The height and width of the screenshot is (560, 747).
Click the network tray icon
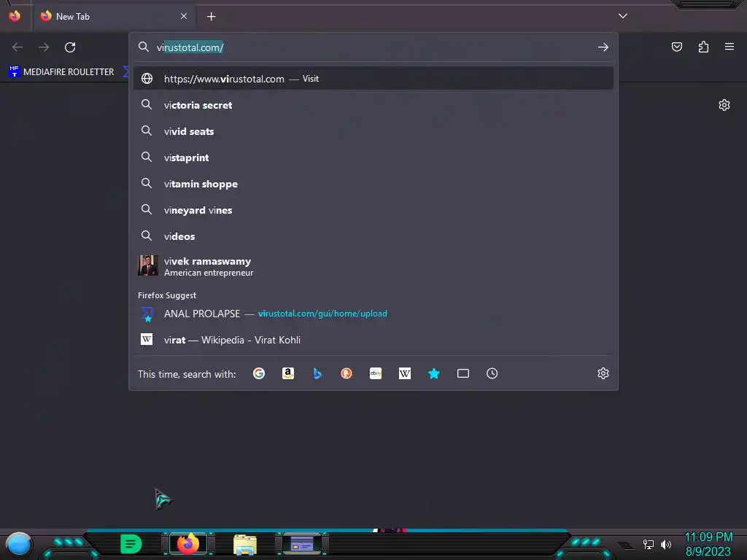[649, 544]
